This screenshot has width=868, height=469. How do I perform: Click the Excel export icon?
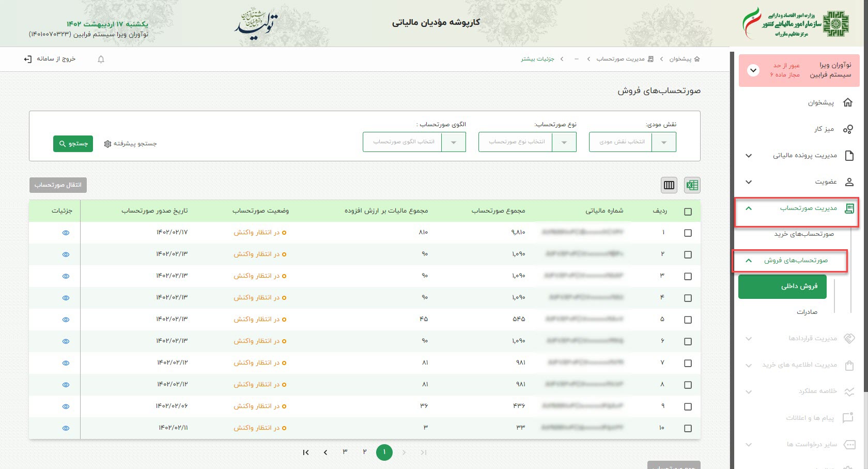692,185
